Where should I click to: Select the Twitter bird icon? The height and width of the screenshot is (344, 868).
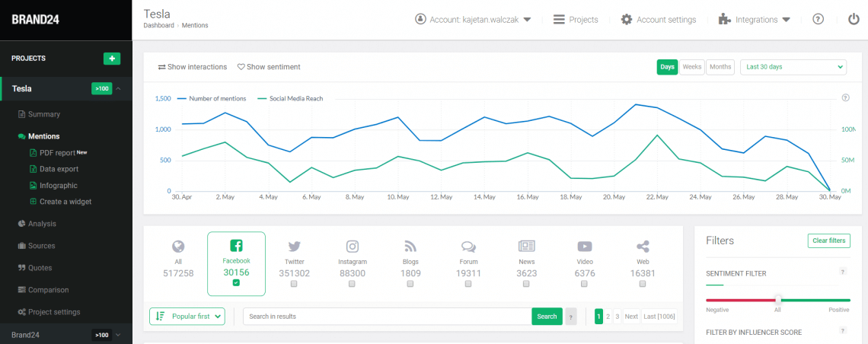pos(294,247)
